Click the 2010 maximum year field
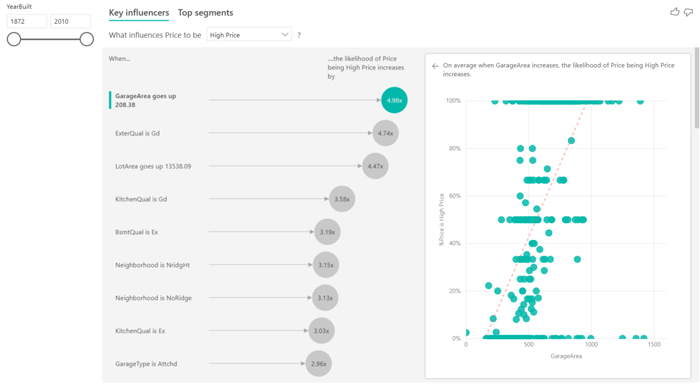 (71, 21)
